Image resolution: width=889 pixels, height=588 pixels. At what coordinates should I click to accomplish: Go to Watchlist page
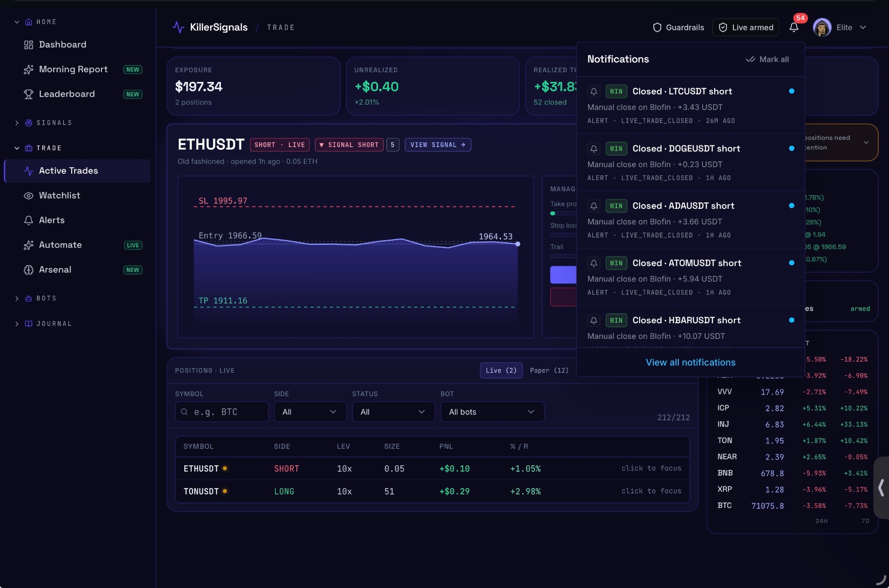click(77, 195)
